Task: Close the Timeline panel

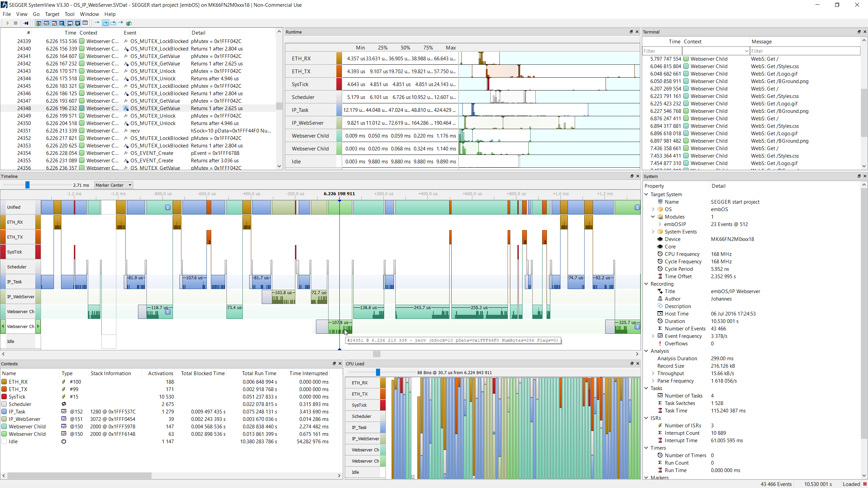Action: pos(638,176)
